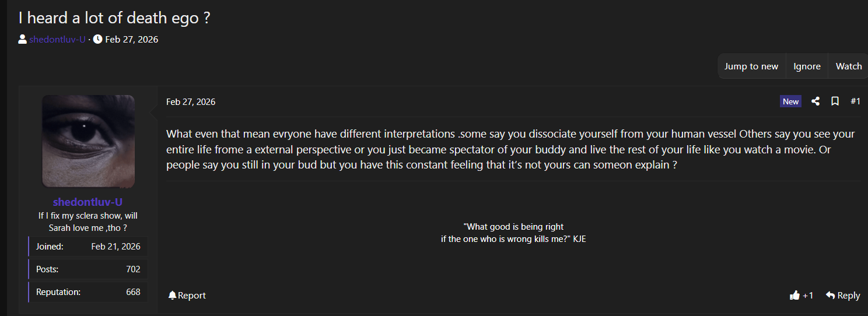Open the eye avatar thumbnail

tap(88, 141)
